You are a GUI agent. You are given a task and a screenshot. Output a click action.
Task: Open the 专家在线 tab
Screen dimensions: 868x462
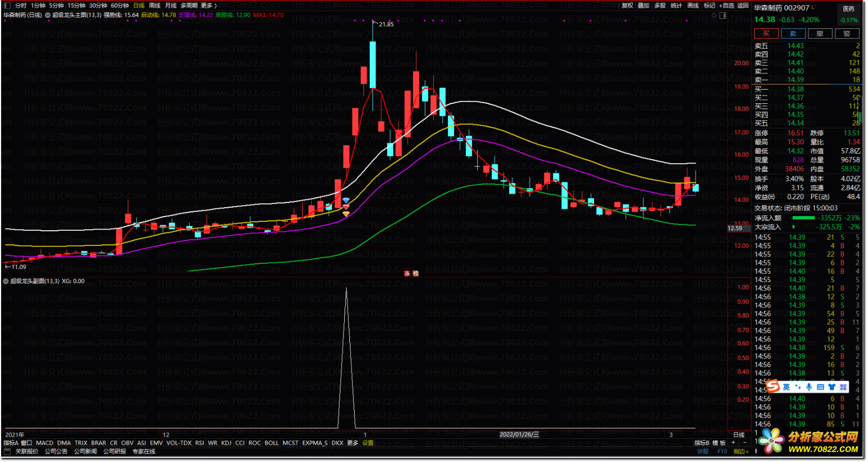click(144, 452)
